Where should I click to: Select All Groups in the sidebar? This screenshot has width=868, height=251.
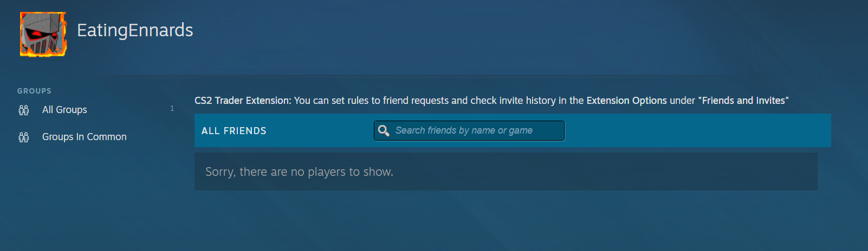pyautogui.click(x=64, y=110)
